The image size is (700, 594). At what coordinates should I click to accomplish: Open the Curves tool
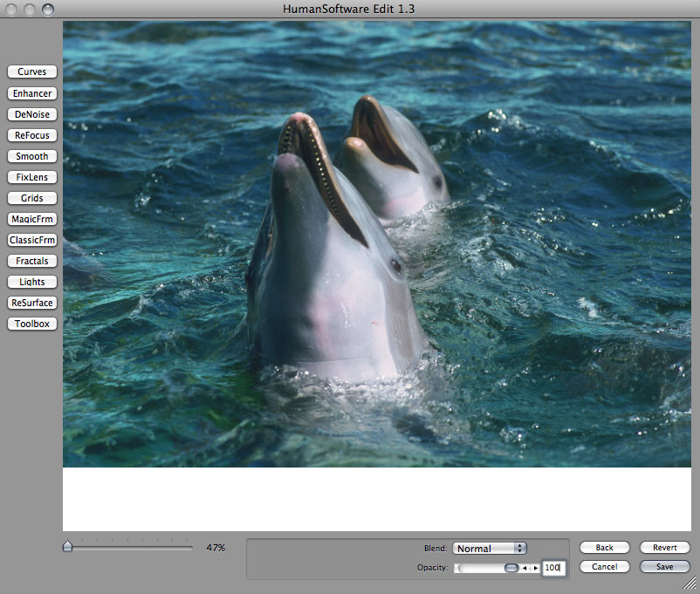(32, 72)
